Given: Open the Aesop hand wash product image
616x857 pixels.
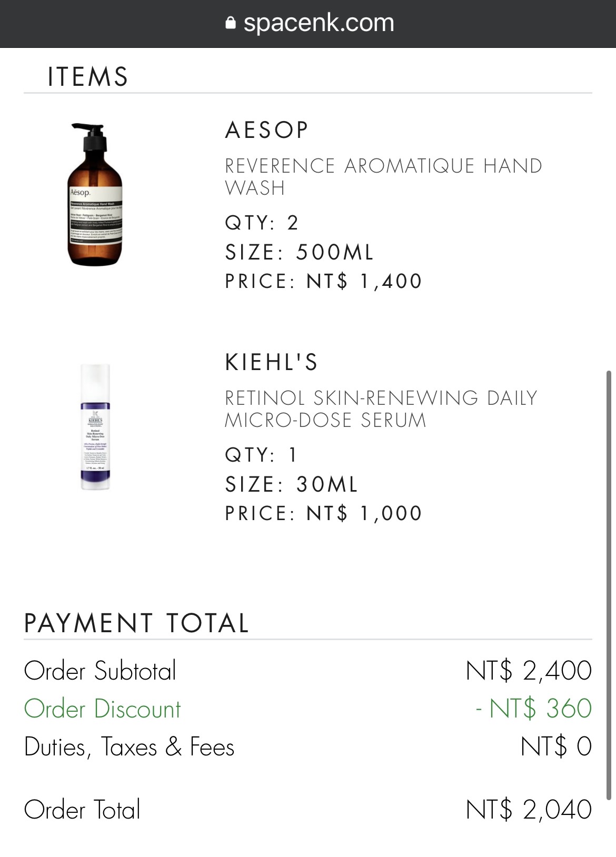Looking at the screenshot, I should click(x=95, y=194).
